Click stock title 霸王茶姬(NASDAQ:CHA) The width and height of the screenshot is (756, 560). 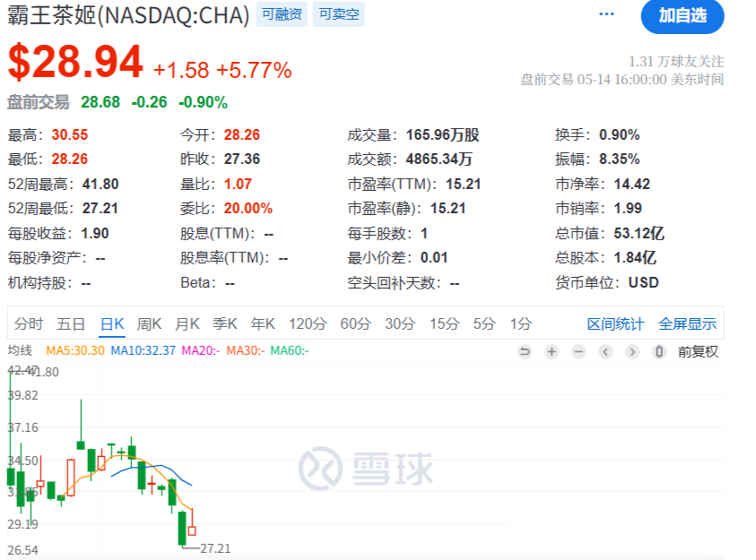point(128,15)
